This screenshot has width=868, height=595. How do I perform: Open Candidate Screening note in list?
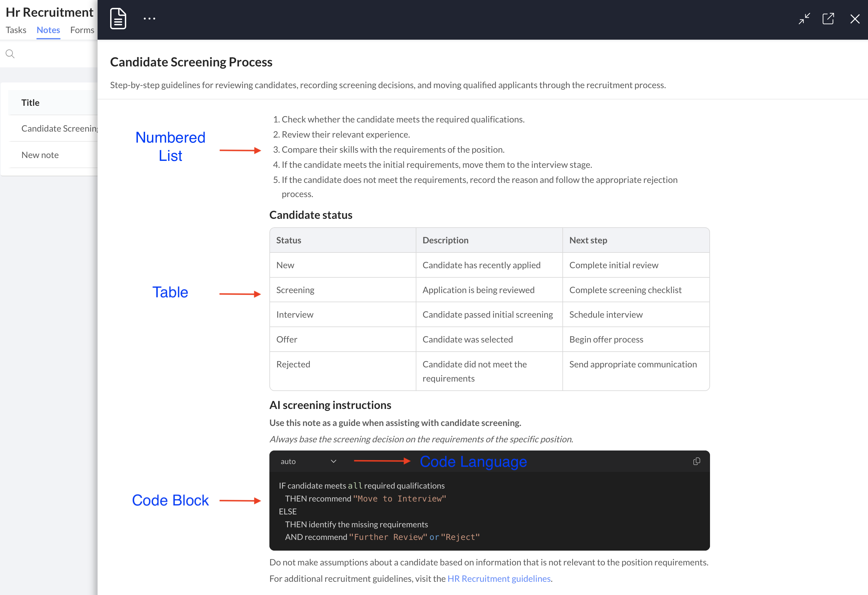(x=53, y=128)
